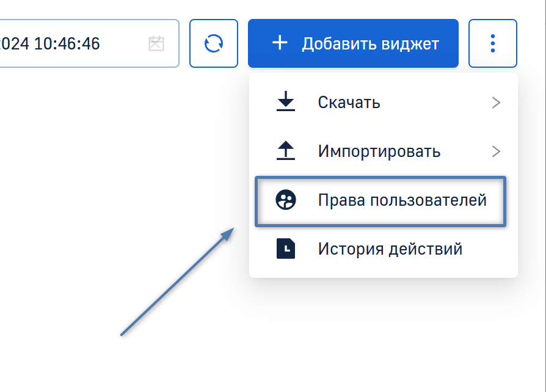Screen dimensions: 546x392
Task: Click the upload arrow icon beside Импортировать
Action: click(285, 151)
